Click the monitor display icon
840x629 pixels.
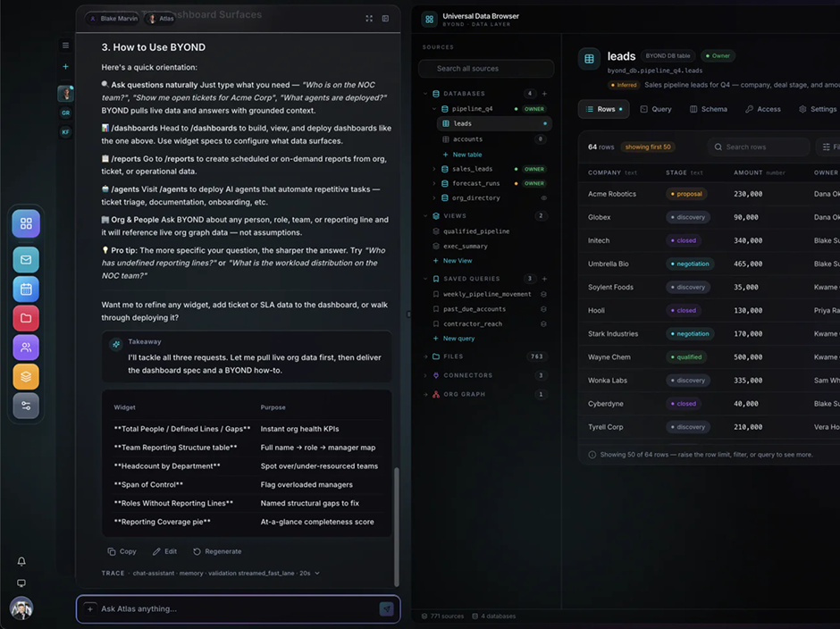tap(21, 583)
